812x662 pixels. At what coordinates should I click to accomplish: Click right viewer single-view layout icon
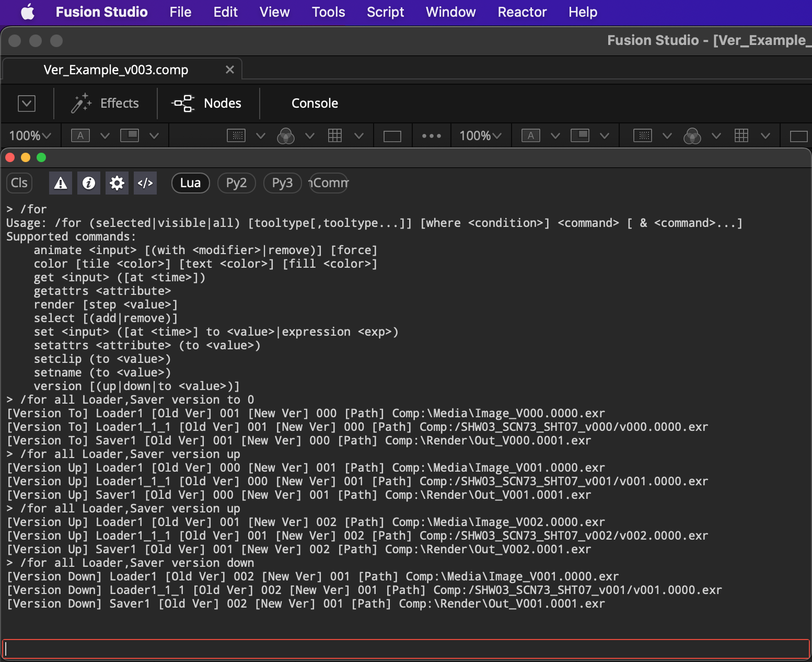(798, 136)
